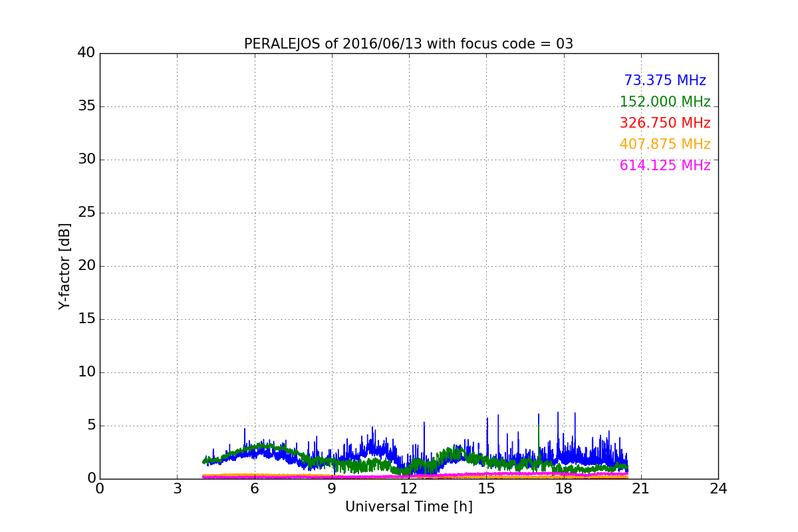Click x-axis tick label 21

(x=640, y=489)
